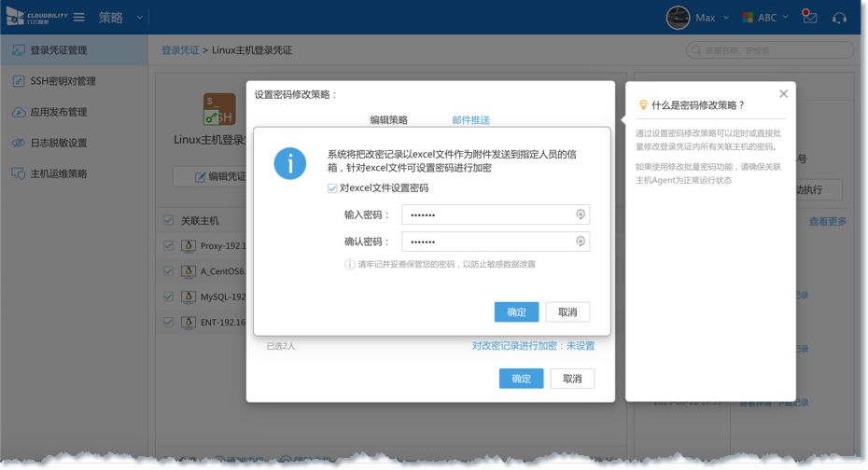The image size is (868, 470).
Task: Toggle checkbox for ENT-192.16 host
Action: point(168,322)
